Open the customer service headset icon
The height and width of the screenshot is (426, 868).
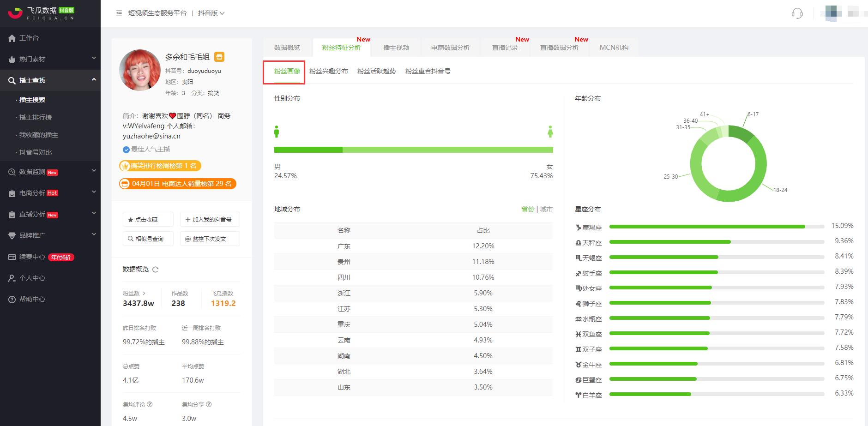pos(797,13)
